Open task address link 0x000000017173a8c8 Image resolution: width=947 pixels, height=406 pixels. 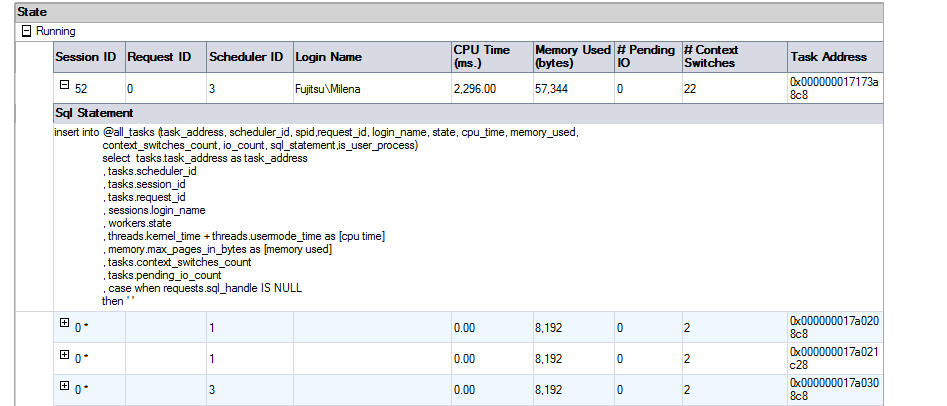[834, 88]
